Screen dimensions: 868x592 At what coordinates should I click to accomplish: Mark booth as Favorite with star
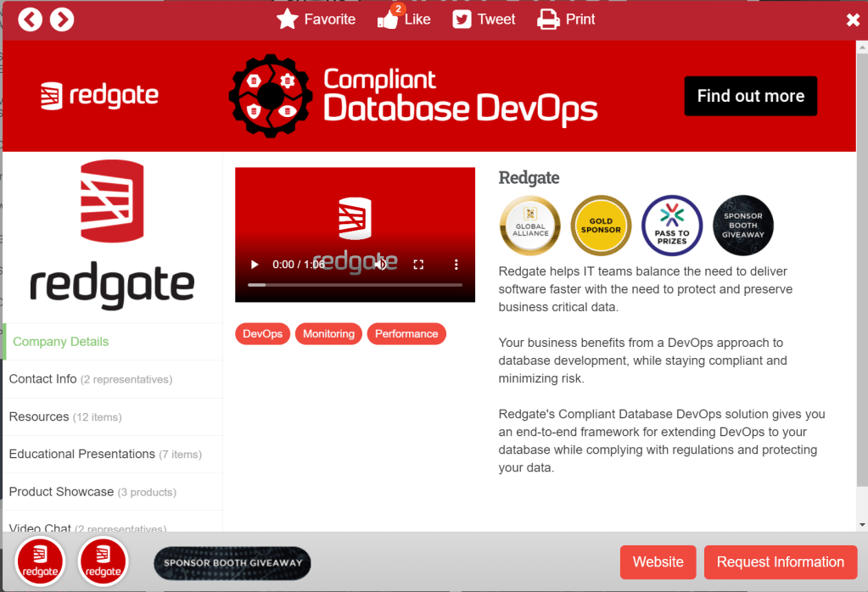click(x=316, y=20)
